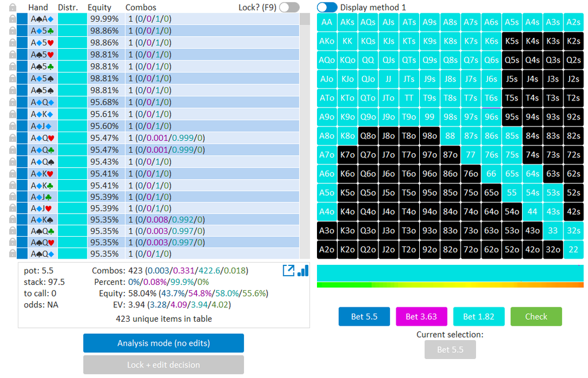588x378 pixels.
Task: Sort by the Equity column header
Action: coord(99,7)
